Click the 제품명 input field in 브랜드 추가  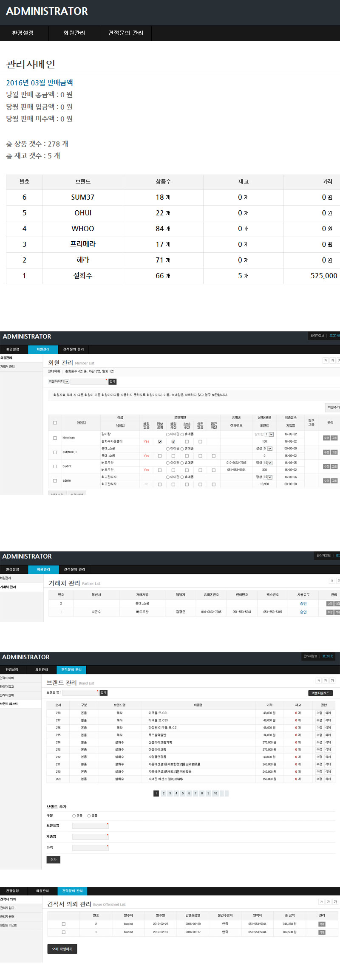coord(90,836)
